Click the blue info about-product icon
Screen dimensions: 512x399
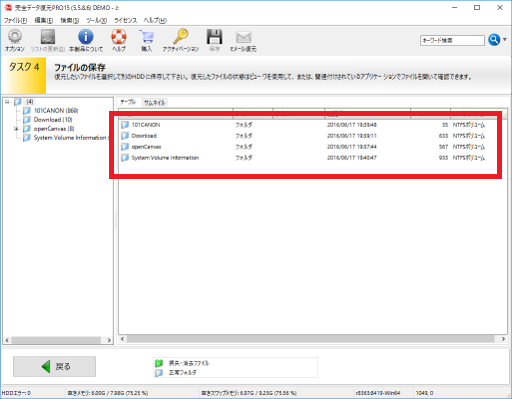click(x=86, y=37)
